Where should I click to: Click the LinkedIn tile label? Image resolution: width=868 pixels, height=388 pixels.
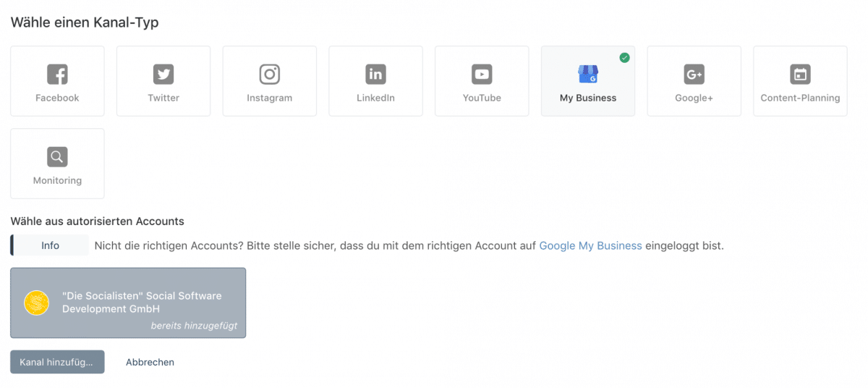pos(375,98)
